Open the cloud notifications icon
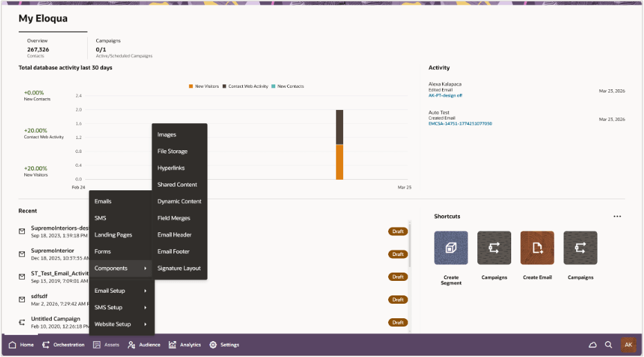The height and width of the screenshot is (357, 644). pyautogui.click(x=592, y=345)
